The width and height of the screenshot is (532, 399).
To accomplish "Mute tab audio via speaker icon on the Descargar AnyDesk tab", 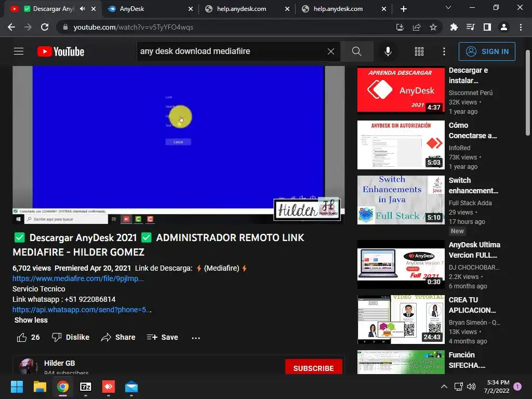I will point(83,9).
